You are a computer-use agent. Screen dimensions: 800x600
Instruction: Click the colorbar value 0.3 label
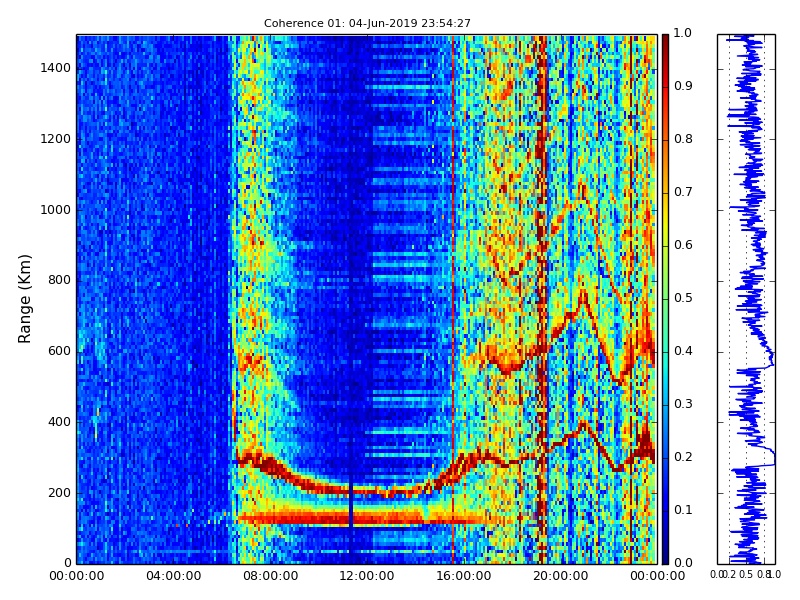pos(683,404)
